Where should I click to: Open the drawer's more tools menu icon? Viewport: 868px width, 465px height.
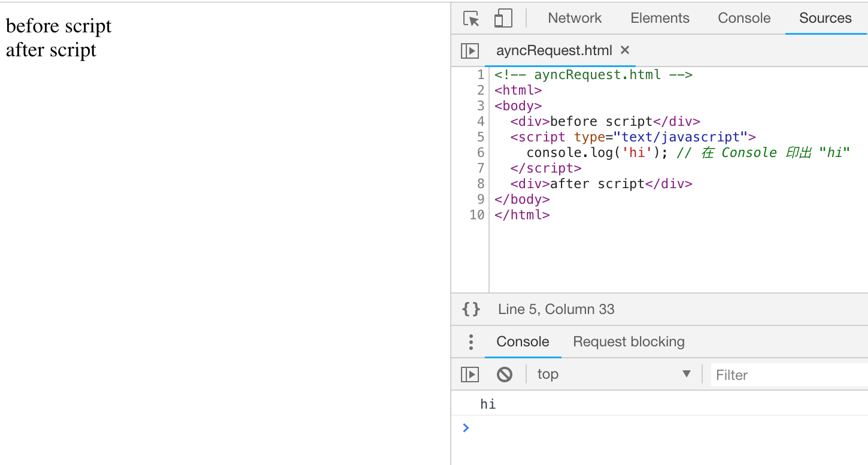pos(471,342)
